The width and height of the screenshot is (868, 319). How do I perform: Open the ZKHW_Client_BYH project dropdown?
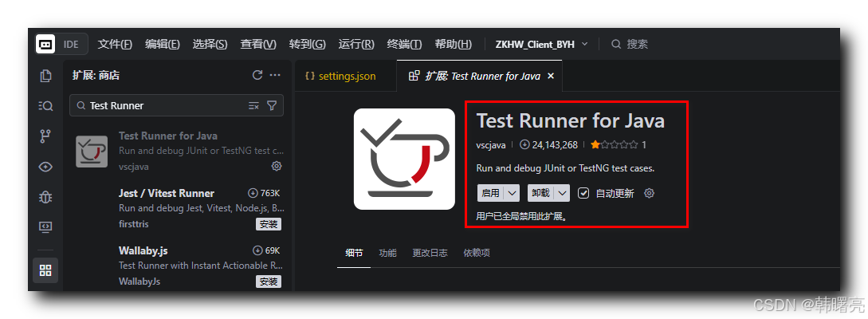pos(542,45)
